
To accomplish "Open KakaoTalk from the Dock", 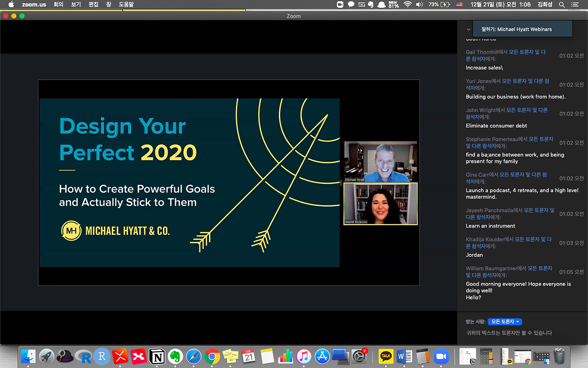I will coord(386,356).
